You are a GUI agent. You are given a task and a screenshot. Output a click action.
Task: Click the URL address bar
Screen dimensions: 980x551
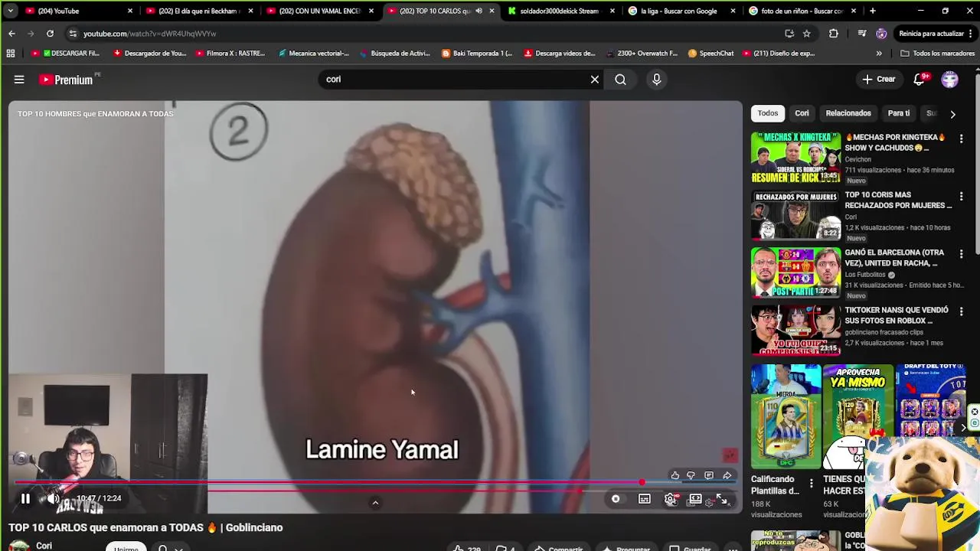point(429,34)
